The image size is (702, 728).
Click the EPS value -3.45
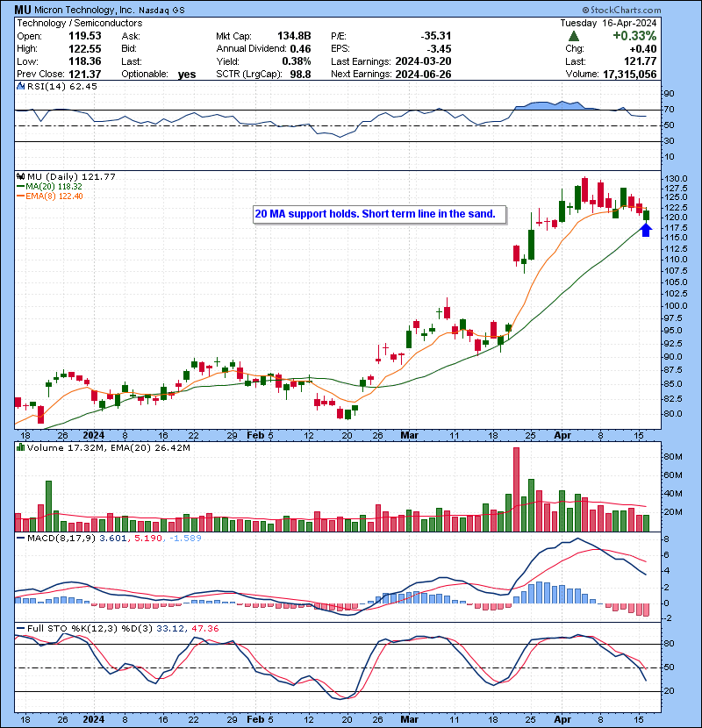tap(439, 48)
